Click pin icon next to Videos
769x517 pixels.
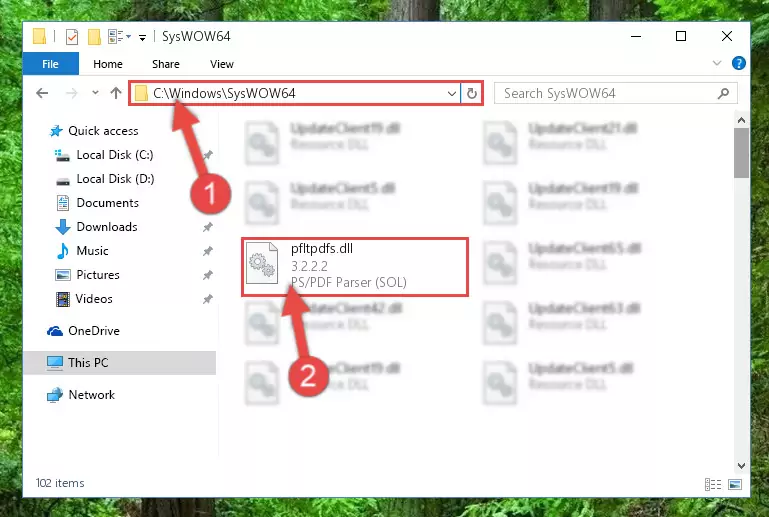(x=208, y=299)
